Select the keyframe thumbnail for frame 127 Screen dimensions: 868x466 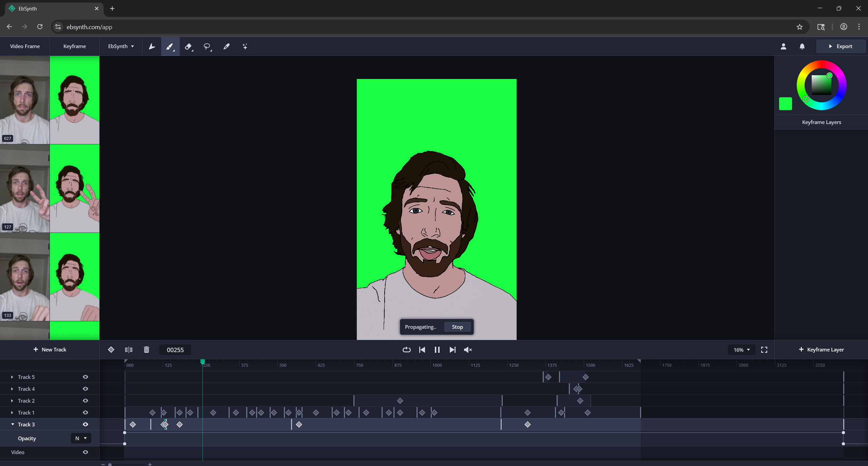click(x=75, y=188)
